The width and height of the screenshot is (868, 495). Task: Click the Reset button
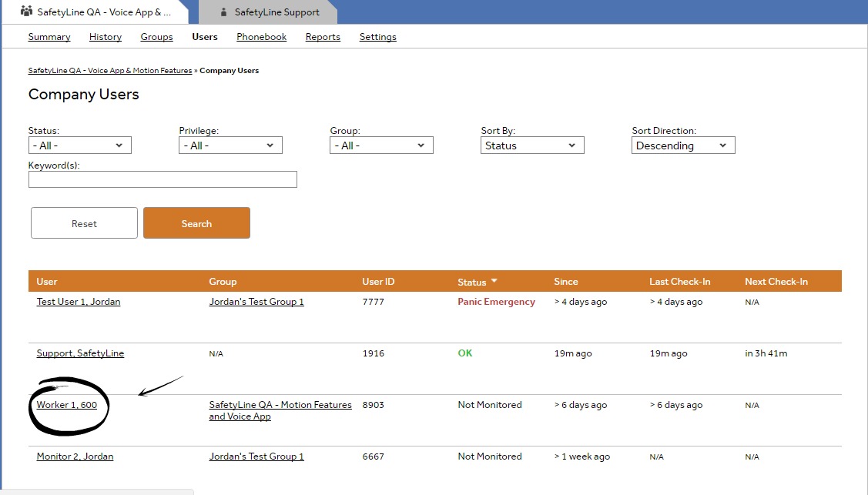tap(84, 223)
